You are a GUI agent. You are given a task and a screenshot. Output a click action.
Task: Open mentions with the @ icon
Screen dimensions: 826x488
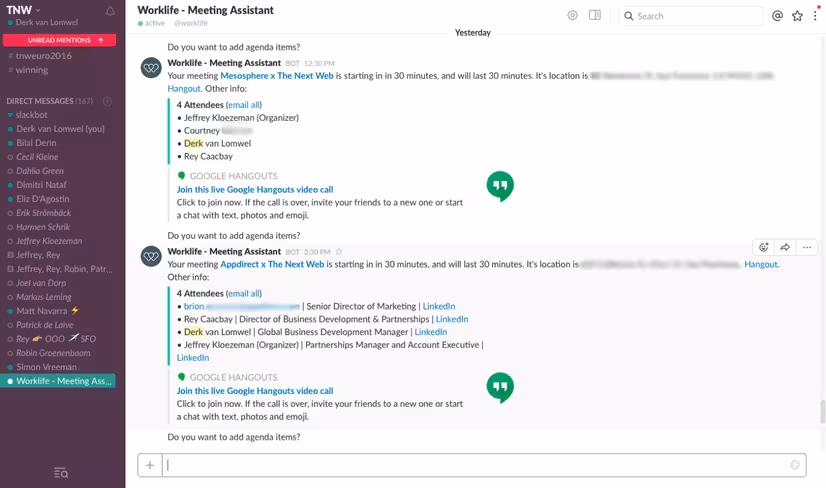(x=777, y=16)
